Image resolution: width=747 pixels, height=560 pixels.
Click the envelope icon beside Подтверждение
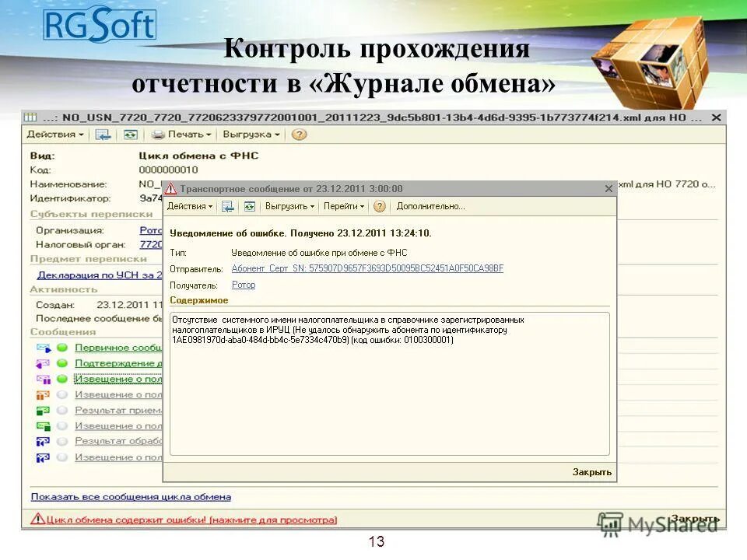click(x=41, y=363)
